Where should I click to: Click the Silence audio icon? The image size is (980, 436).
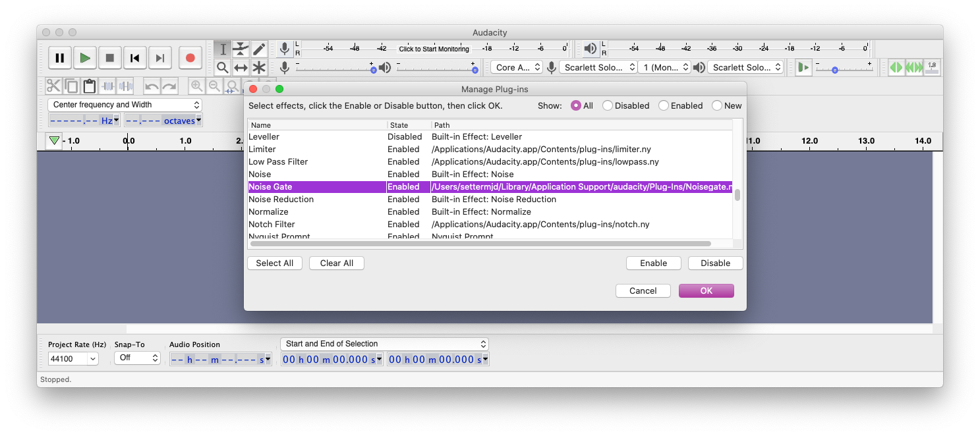tap(125, 86)
